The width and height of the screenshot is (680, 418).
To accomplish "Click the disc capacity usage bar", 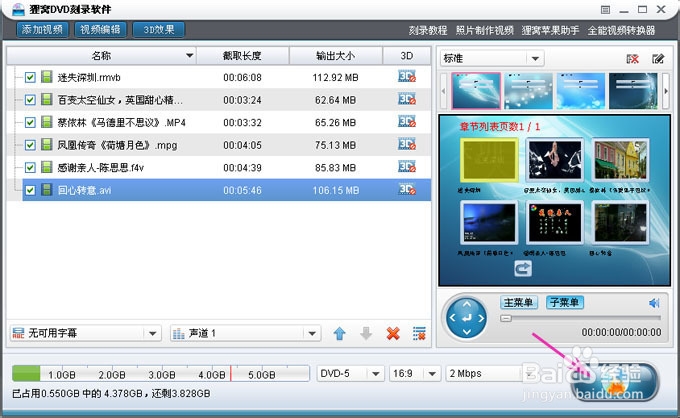I will click(160, 373).
